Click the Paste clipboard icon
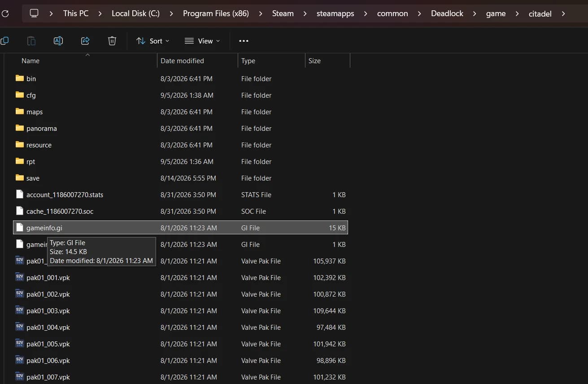 click(x=31, y=41)
